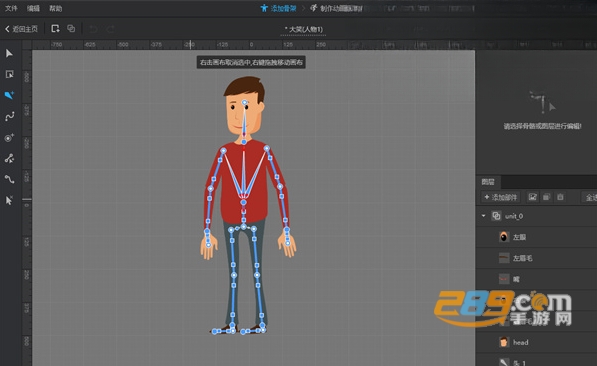
Task: Click 返回主页 back button
Action: (21, 29)
